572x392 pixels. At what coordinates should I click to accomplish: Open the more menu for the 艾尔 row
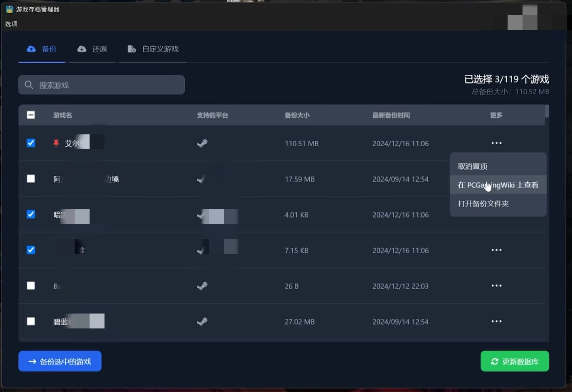(496, 143)
